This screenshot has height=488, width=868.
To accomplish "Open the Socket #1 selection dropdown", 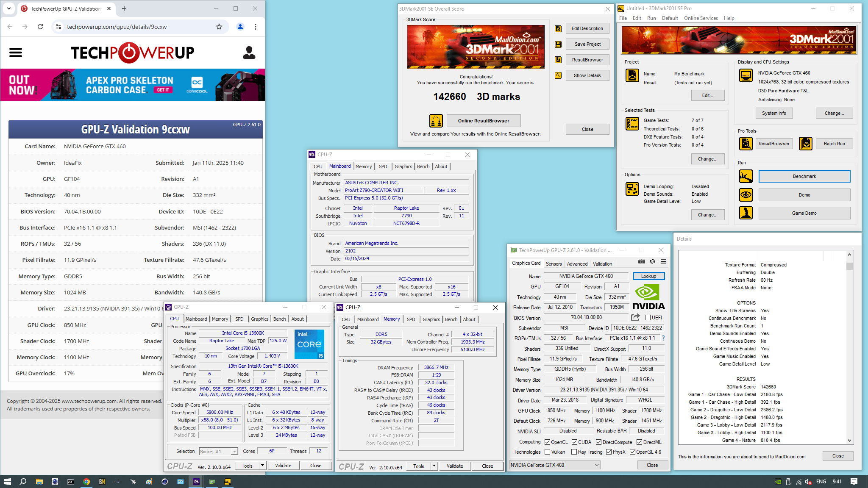I will [218, 451].
